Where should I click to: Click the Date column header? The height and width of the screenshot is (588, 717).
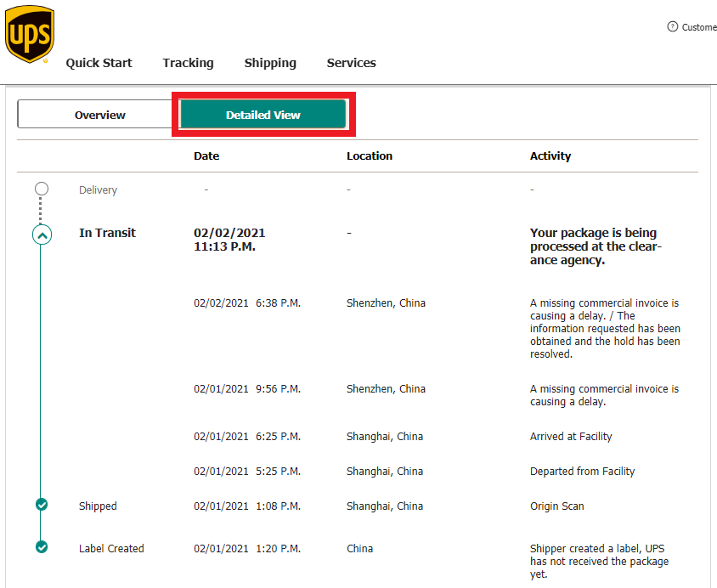pyautogui.click(x=206, y=156)
